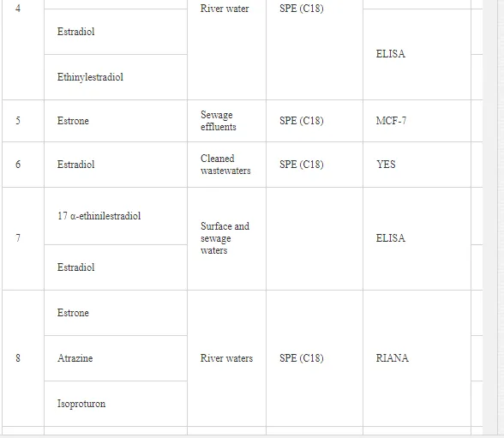Click the Estradiol cell in row 6
The height and width of the screenshot is (438, 504).
coord(116,165)
